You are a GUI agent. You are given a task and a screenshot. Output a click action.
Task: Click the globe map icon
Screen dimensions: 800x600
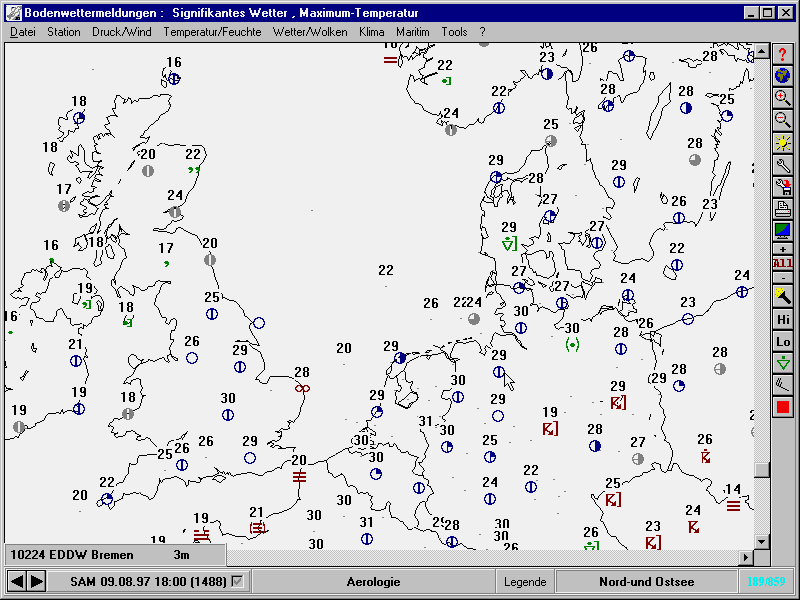click(x=783, y=76)
